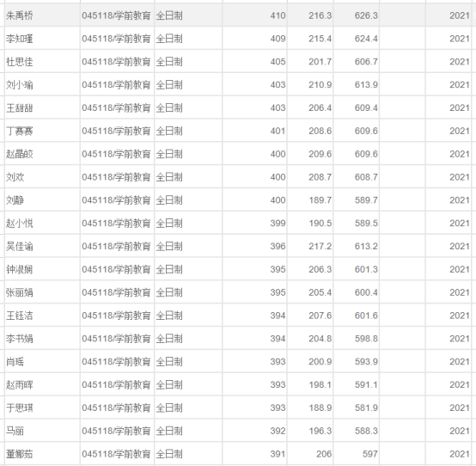The width and height of the screenshot is (476, 466).
Task: Select the total score 609.4
Action: 366,107
